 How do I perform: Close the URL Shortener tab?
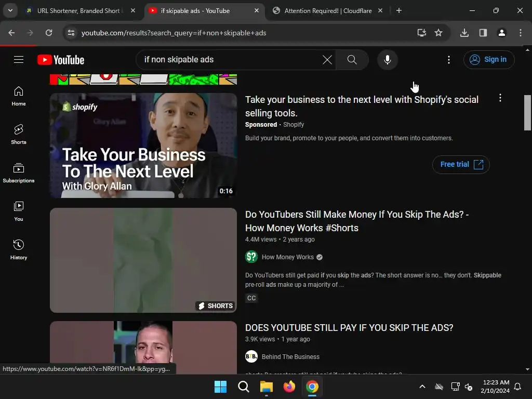point(133,10)
